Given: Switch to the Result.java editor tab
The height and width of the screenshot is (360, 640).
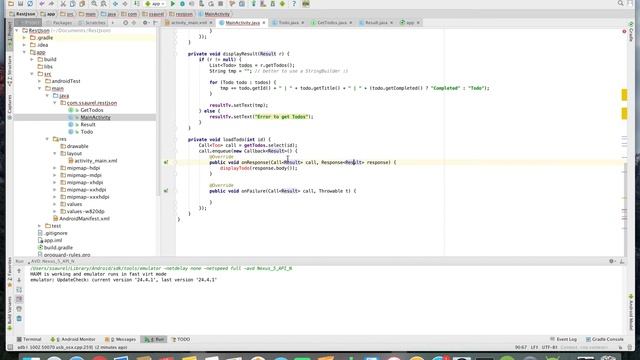Looking at the screenshot, I should (376, 23).
